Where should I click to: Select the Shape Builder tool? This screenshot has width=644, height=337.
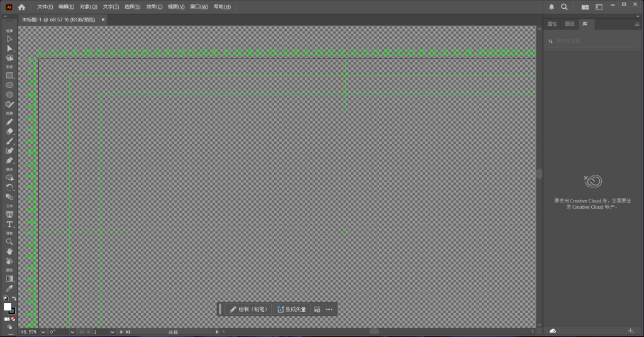click(9, 197)
